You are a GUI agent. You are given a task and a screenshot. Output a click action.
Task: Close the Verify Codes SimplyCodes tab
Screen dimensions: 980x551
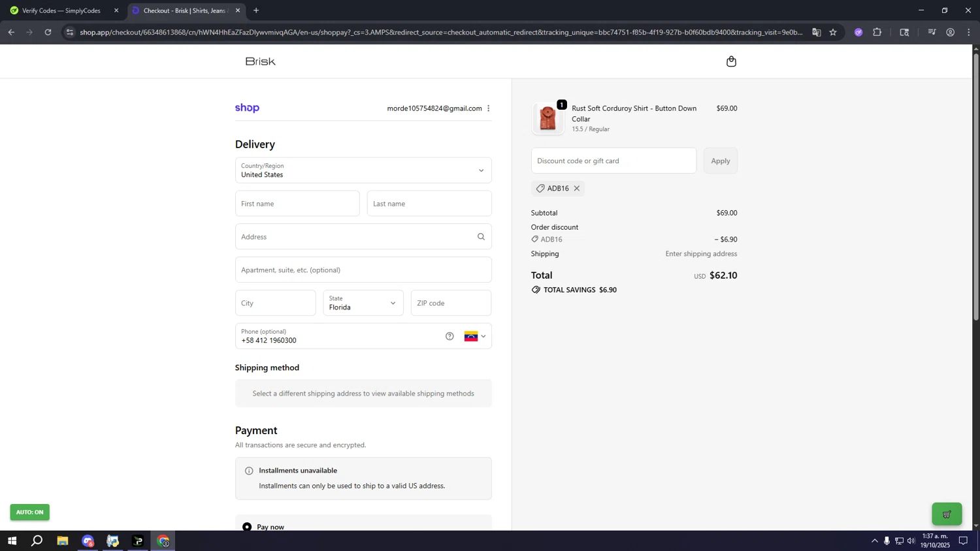(x=116, y=10)
